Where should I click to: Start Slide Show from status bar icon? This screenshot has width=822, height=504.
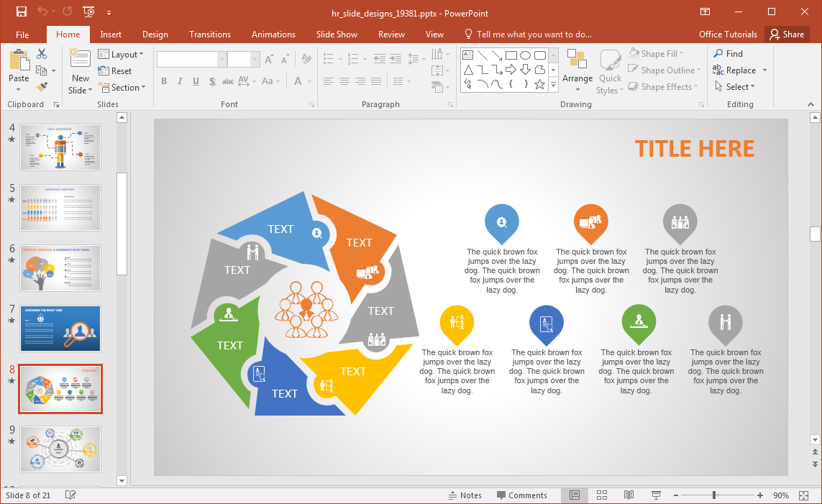[x=656, y=495]
